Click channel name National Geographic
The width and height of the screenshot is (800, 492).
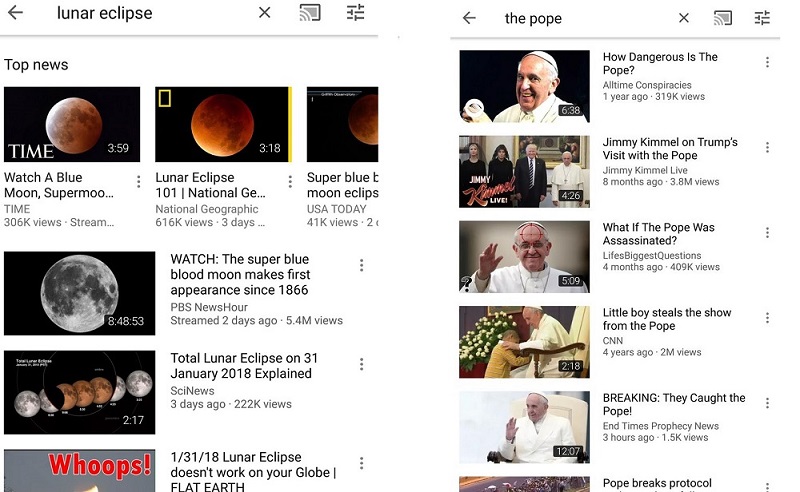tap(207, 209)
